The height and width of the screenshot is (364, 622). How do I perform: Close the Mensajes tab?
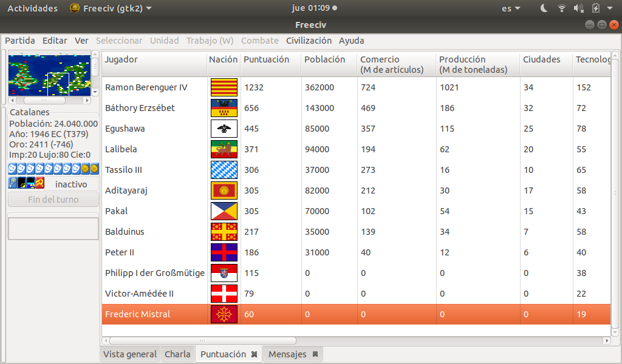(315, 354)
